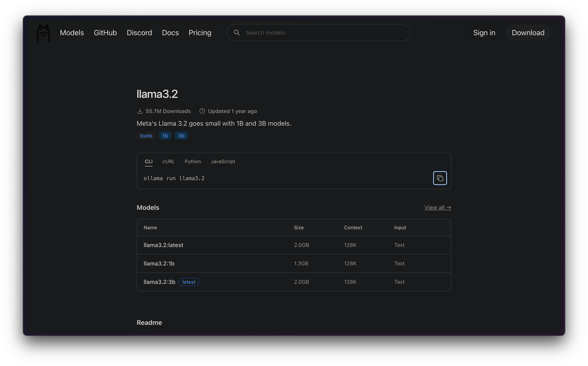Open the Models nav link
588x366 pixels.
72,33
